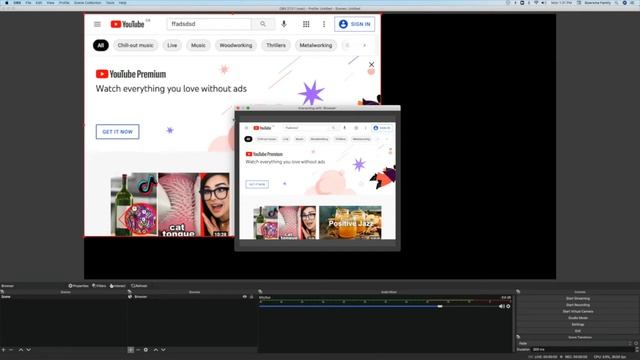
Task: Move the scene down with the down arrow
Action: (x=29, y=350)
